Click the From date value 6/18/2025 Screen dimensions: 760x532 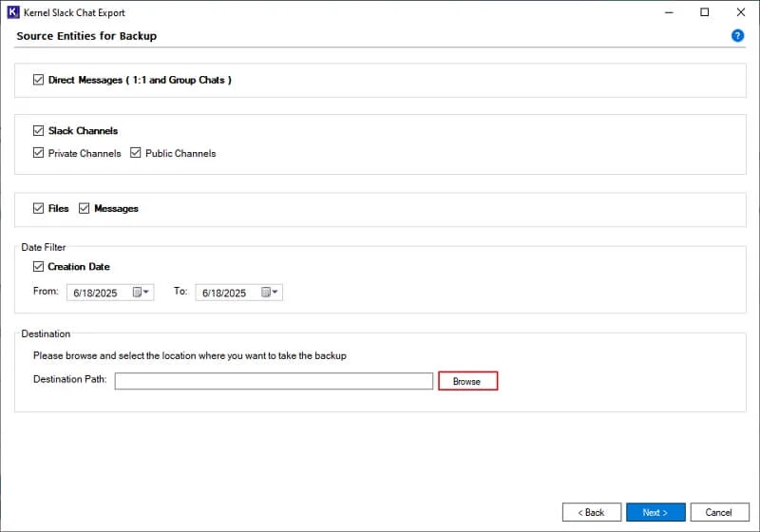(96, 294)
